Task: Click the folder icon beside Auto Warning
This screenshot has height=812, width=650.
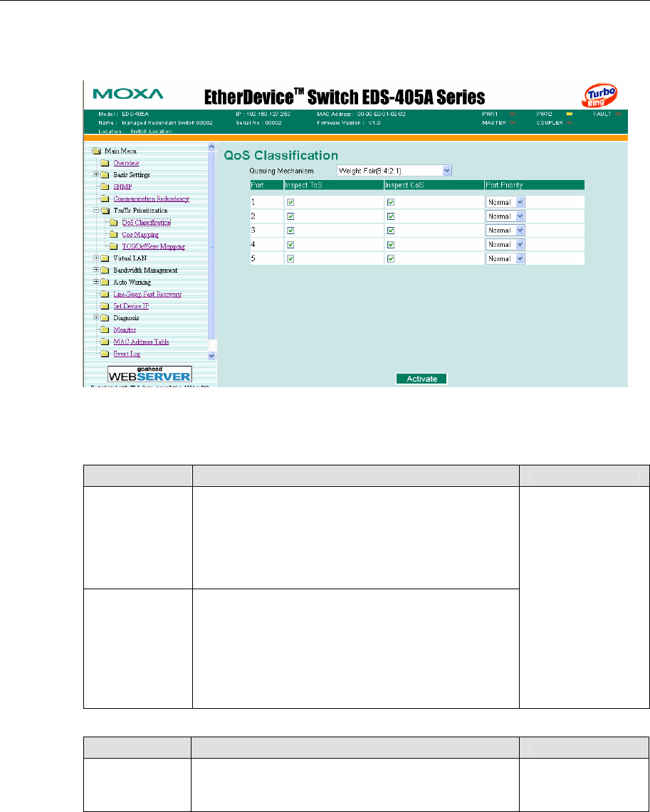Action: tap(105, 283)
